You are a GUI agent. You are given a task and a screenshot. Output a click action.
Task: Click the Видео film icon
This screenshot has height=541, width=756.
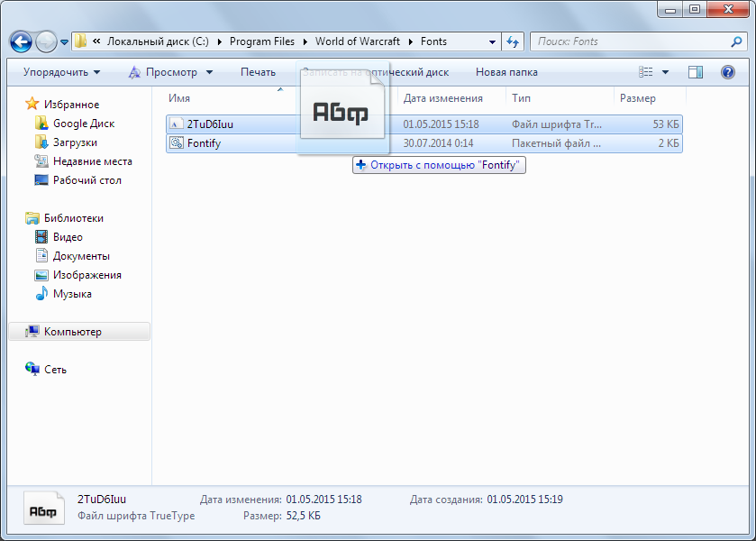point(41,236)
